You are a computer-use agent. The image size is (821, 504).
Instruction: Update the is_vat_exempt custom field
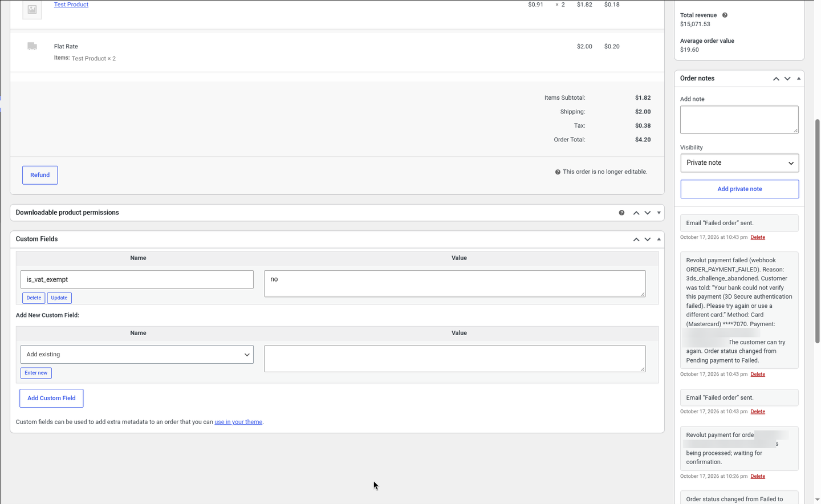tap(59, 298)
